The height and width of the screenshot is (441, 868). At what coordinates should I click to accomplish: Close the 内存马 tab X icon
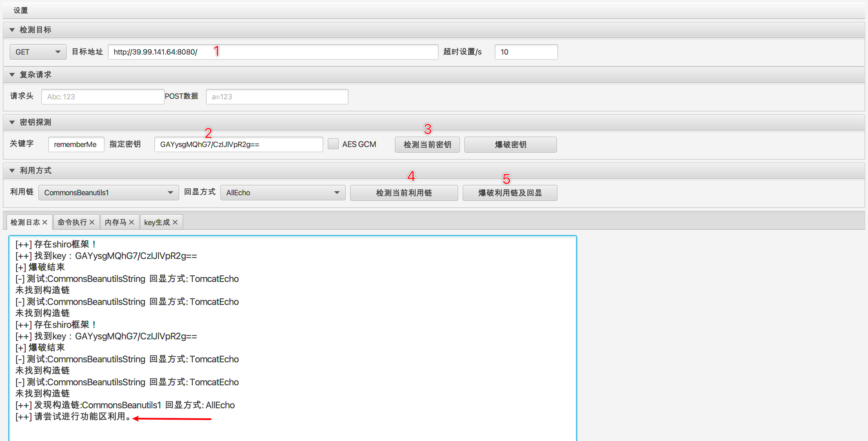131,222
